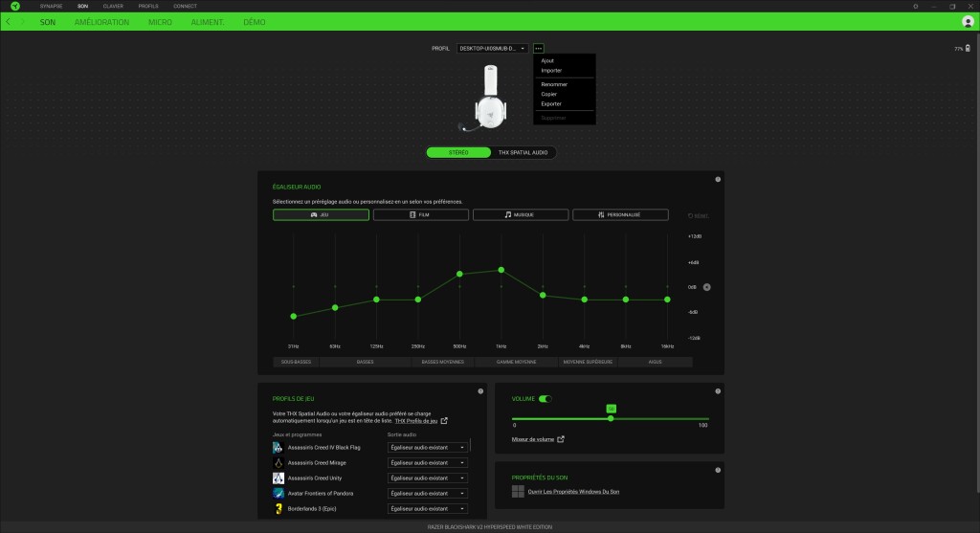Screen dimensions: 980x533
Task: Click Assassin's Creed IV Black Flag game icon
Action: (x=278, y=448)
